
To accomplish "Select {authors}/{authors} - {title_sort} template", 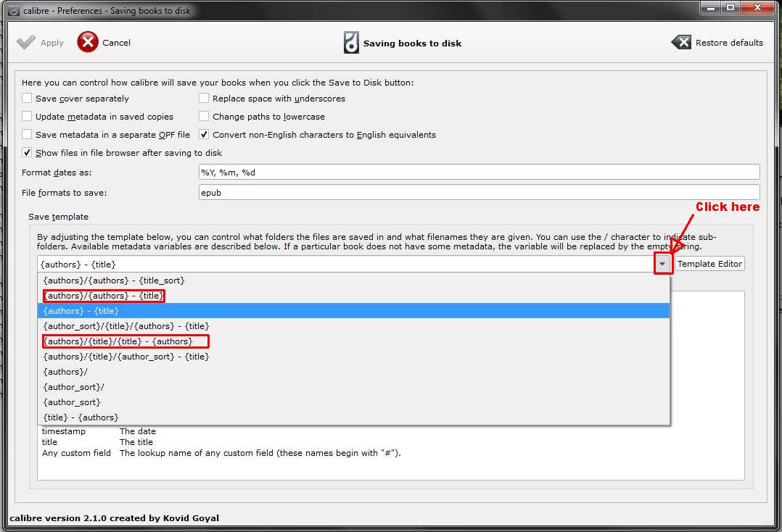I will (x=353, y=280).
